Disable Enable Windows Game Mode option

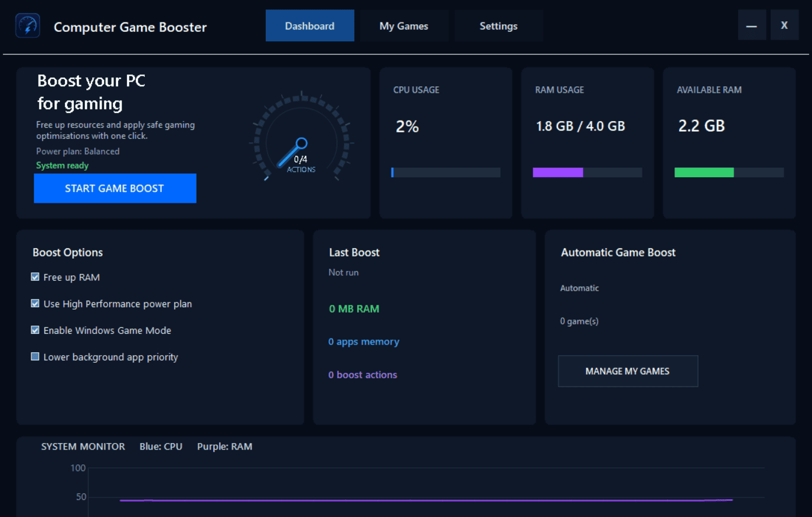point(35,330)
